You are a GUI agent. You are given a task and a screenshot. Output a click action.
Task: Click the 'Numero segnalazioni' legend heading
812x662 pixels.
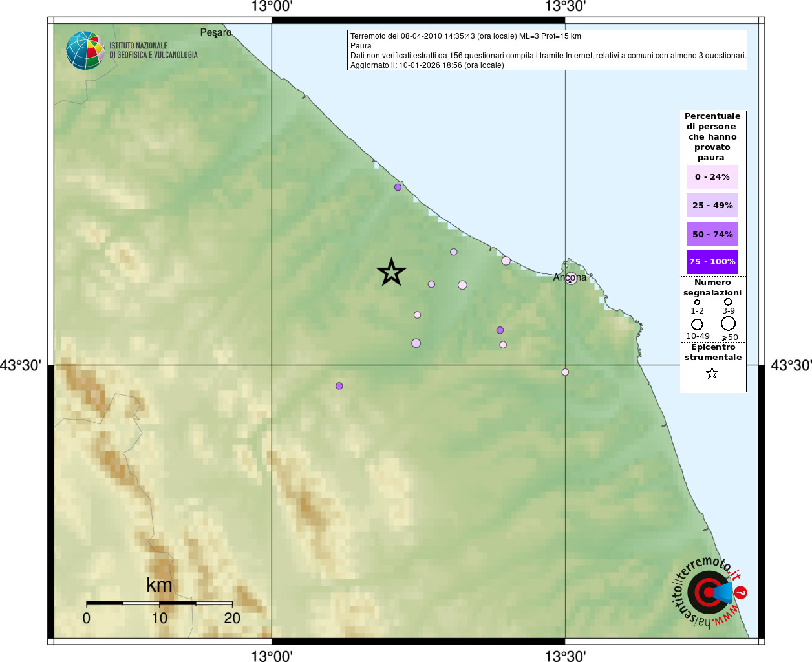[712, 288]
